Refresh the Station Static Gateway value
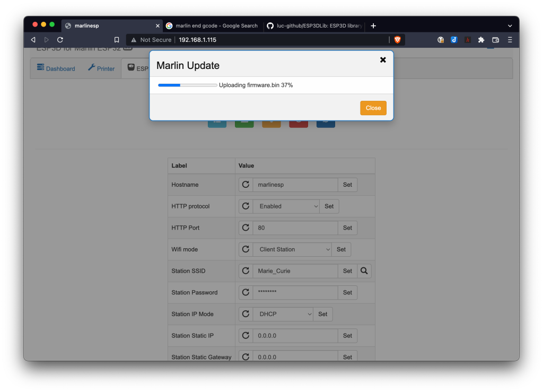Screen dimensions: 543x392 coord(246,356)
